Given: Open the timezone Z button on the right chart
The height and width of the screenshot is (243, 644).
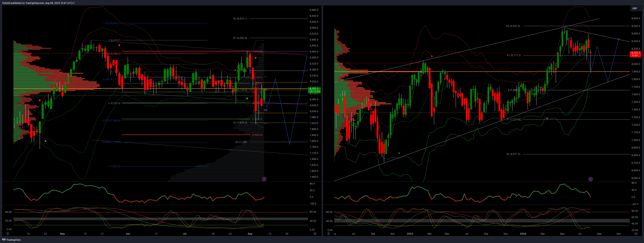Looking at the screenshot, I should pyautogui.click(x=329, y=233).
